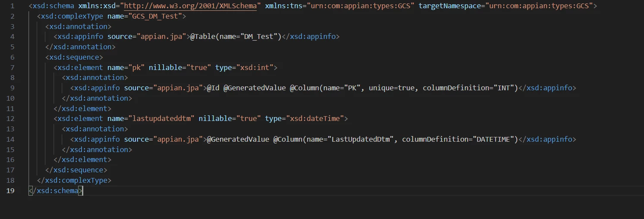
Task: Click the "GCS_DM_Test" complexType name value
Action: pos(157,16)
